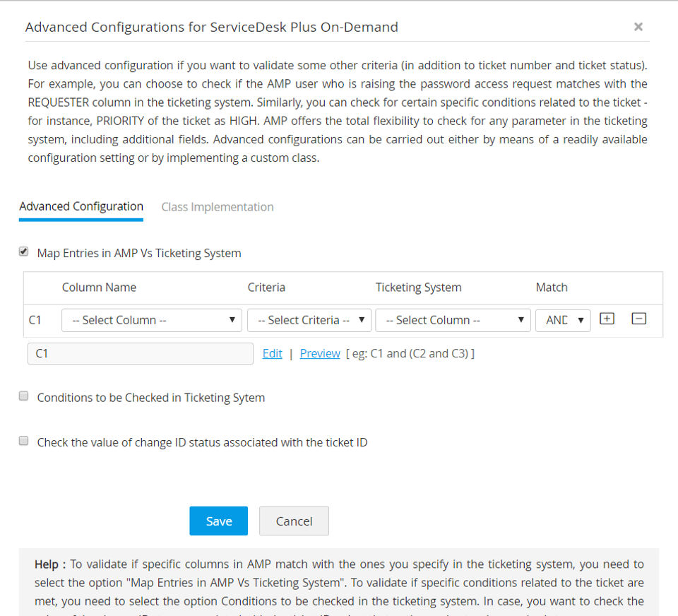Cancel the configuration changes

coord(294,521)
